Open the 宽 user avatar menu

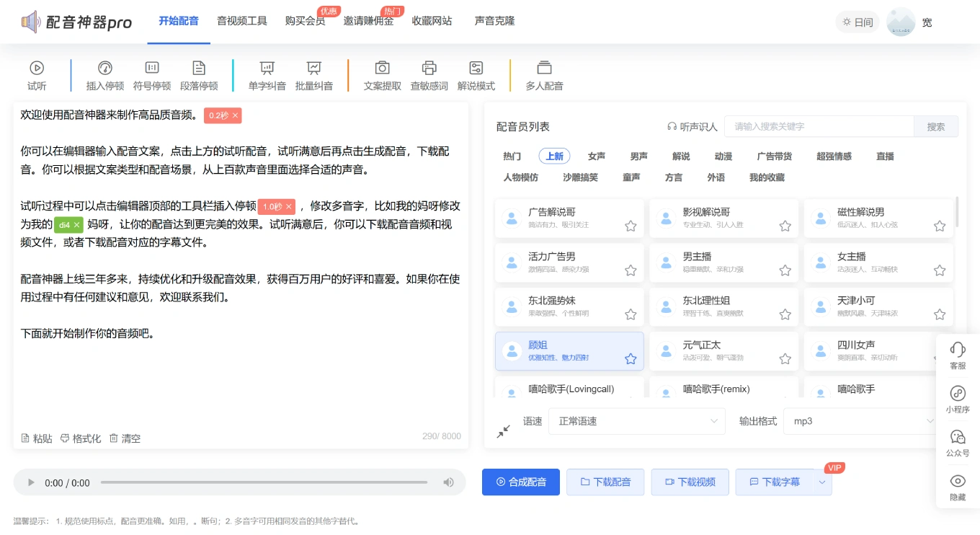pos(901,22)
